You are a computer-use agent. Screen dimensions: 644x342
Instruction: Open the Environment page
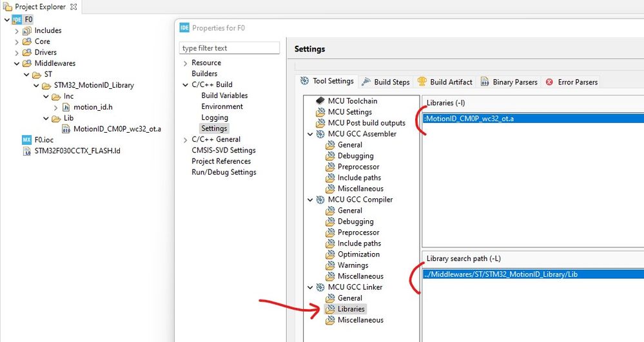point(222,106)
